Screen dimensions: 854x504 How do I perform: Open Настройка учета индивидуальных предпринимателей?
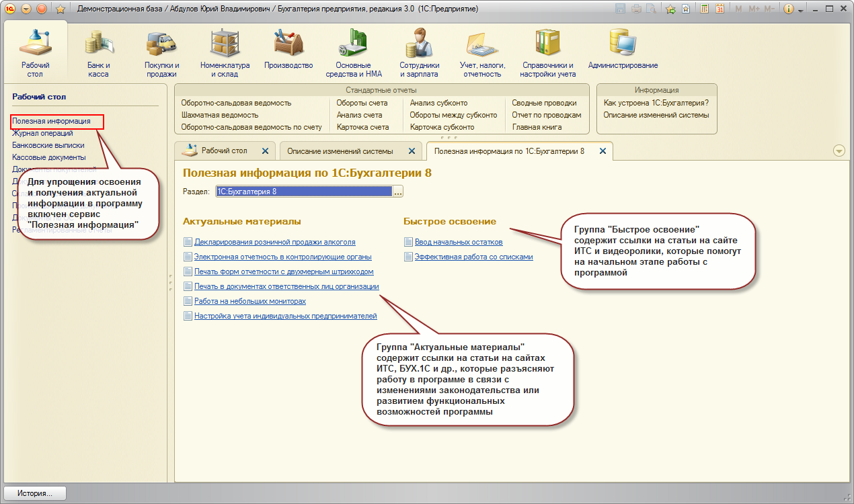pyautogui.click(x=285, y=316)
